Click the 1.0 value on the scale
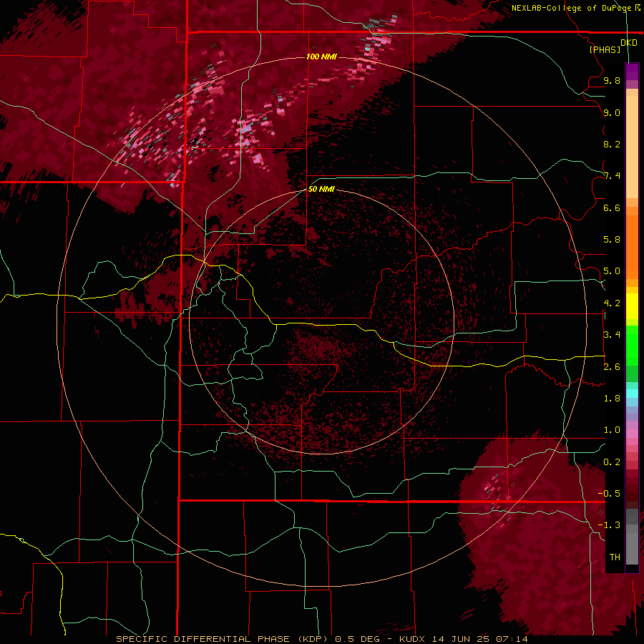The height and width of the screenshot is (644, 644). [x=612, y=430]
